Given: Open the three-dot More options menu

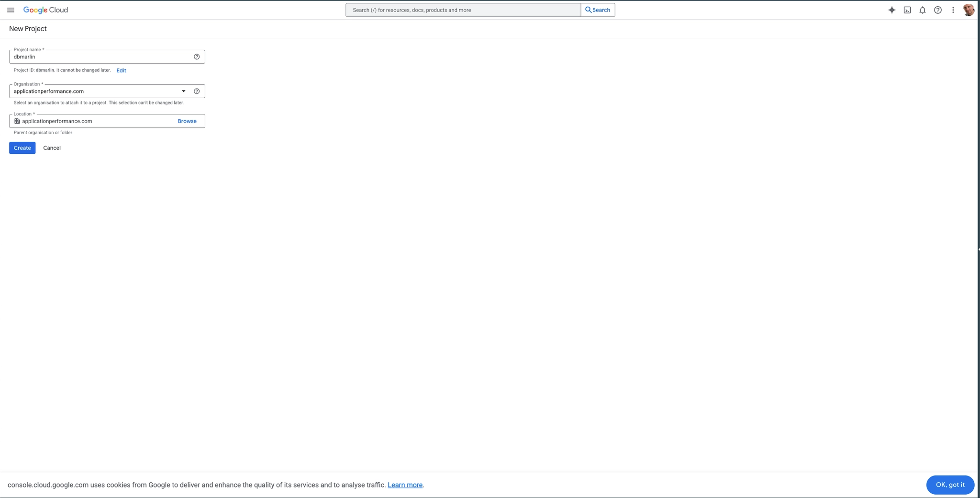Looking at the screenshot, I should point(953,10).
